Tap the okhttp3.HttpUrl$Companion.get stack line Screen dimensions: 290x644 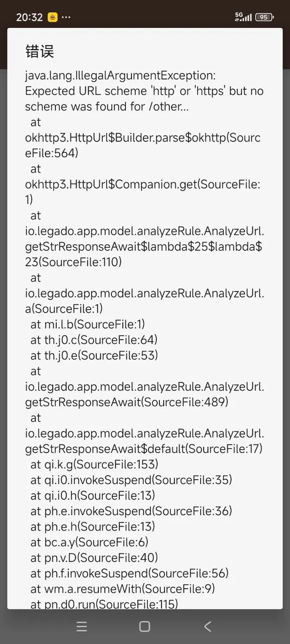click(x=143, y=184)
